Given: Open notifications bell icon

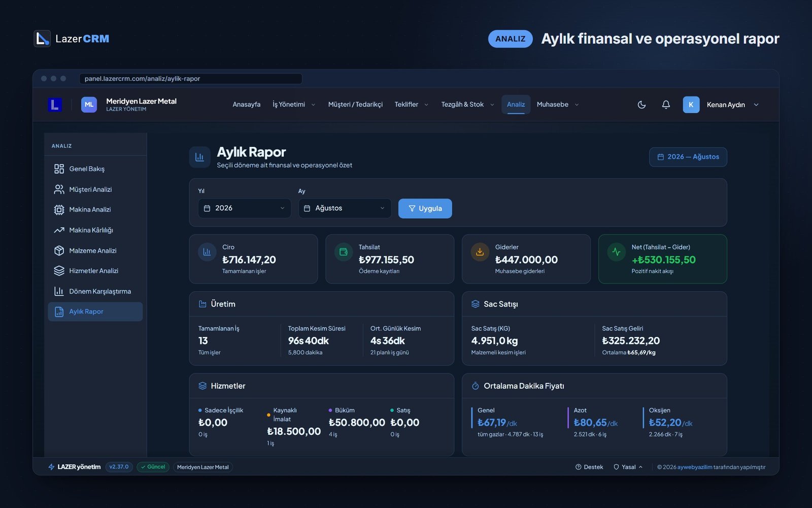Looking at the screenshot, I should (x=666, y=105).
